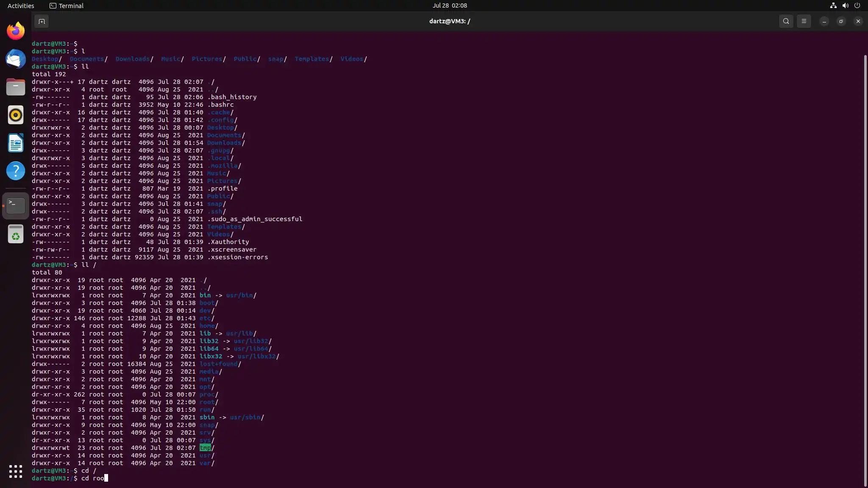868x488 pixels.
Task: Launch Firefox from the dock
Action: pyautogui.click(x=16, y=31)
